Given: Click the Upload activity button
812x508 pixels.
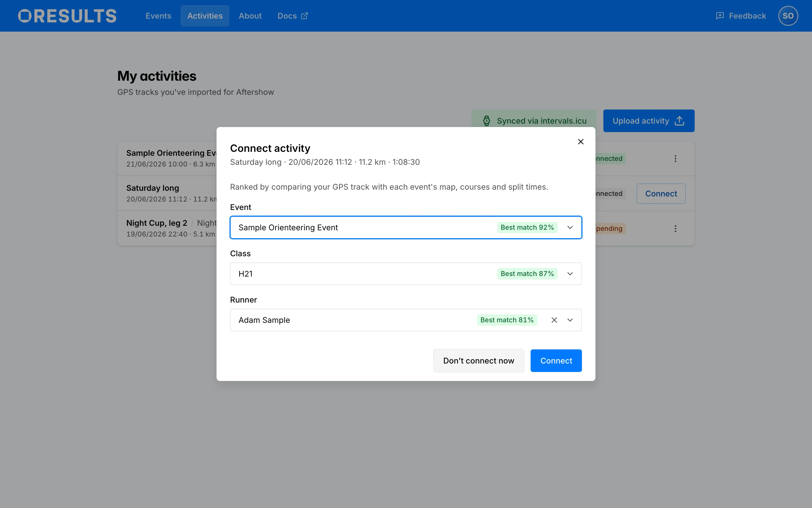Looking at the screenshot, I should (x=648, y=121).
